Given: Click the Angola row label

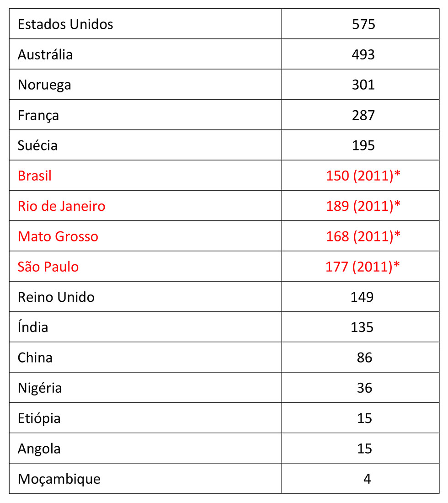Looking at the screenshot, I should [x=39, y=448].
